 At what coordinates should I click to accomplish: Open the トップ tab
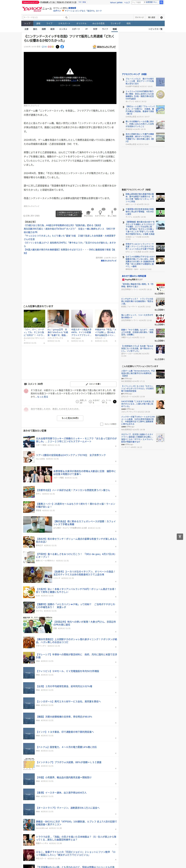pos(27,24)
